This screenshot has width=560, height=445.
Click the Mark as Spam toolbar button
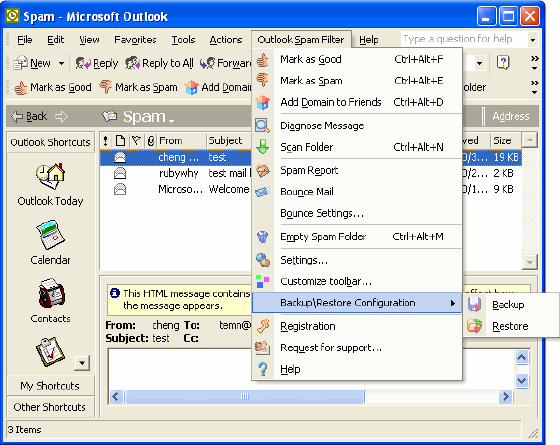click(x=138, y=88)
